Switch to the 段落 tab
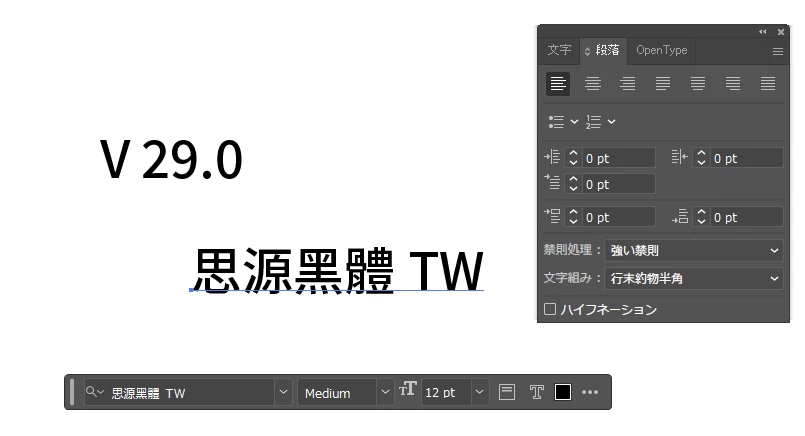The image size is (805, 436). pyautogui.click(x=607, y=50)
